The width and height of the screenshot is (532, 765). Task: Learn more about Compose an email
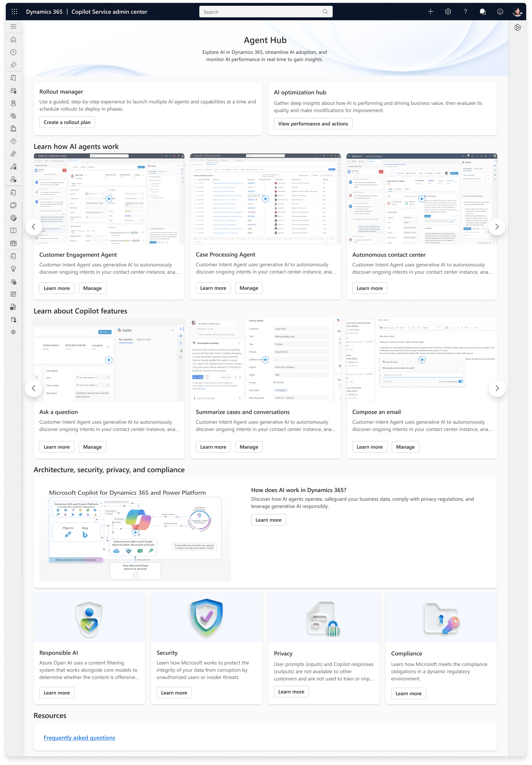coord(370,447)
